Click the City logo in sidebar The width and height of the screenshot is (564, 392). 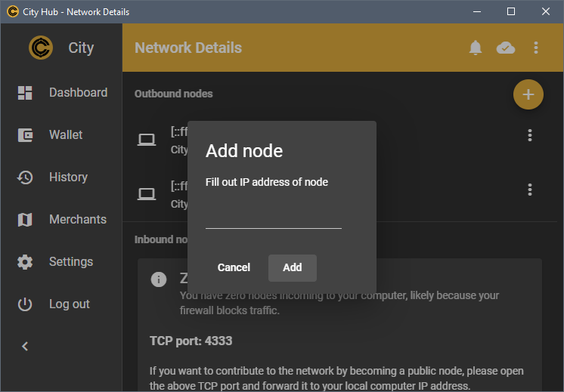pyautogui.click(x=41, y=48)
